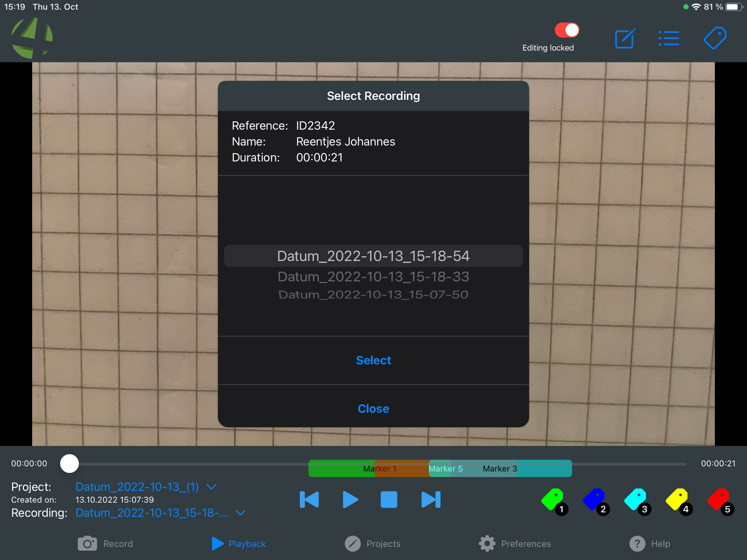Click the 00:00:00 current time label

click(29, 464)
